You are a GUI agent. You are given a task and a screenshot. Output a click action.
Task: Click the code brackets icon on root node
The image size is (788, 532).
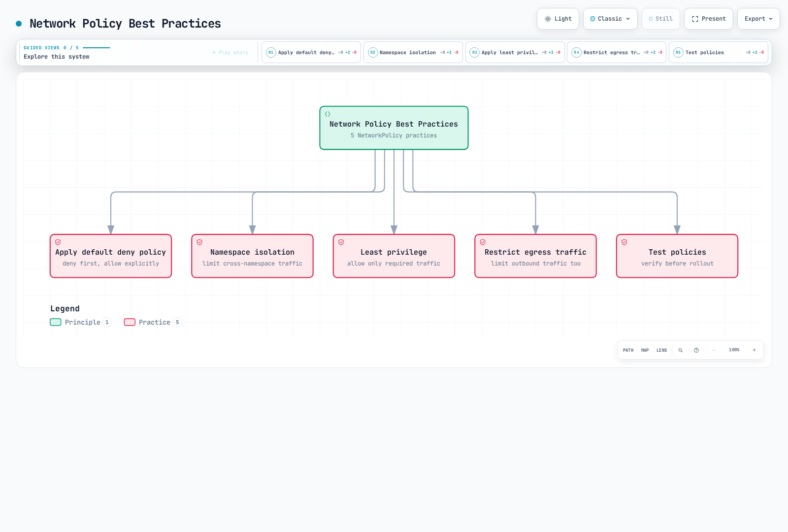(x=328, y=114)
